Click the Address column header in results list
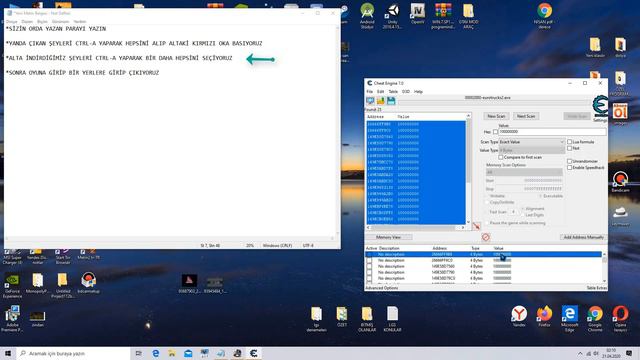This screenshot has width=640, height=360. click(376, 117)
